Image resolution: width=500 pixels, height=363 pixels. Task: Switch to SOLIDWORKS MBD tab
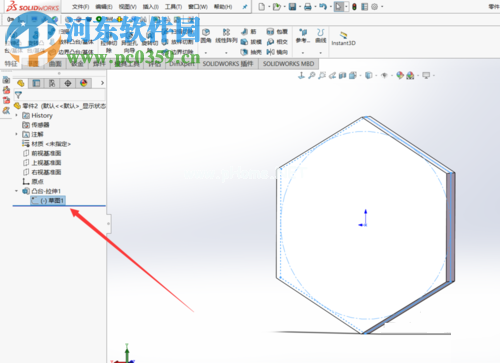point(288,64)
